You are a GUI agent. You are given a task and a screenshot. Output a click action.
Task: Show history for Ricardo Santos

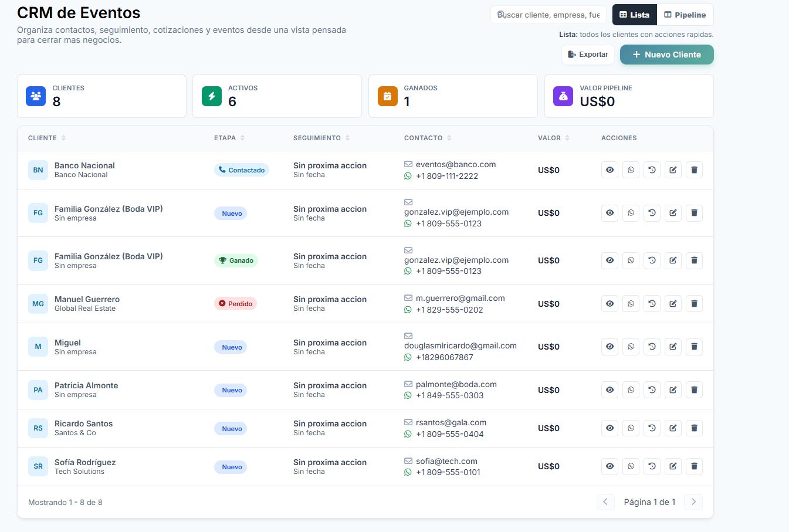(652, 428)
